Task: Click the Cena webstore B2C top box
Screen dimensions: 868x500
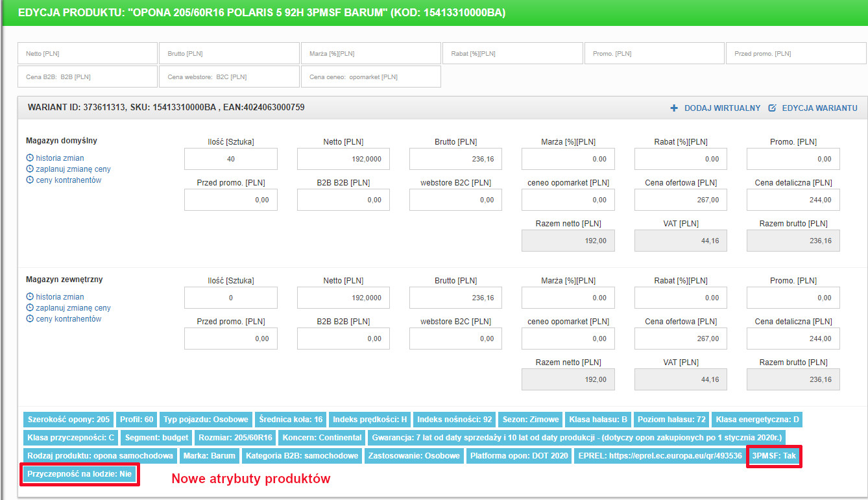Action: (x=229, y=77)
